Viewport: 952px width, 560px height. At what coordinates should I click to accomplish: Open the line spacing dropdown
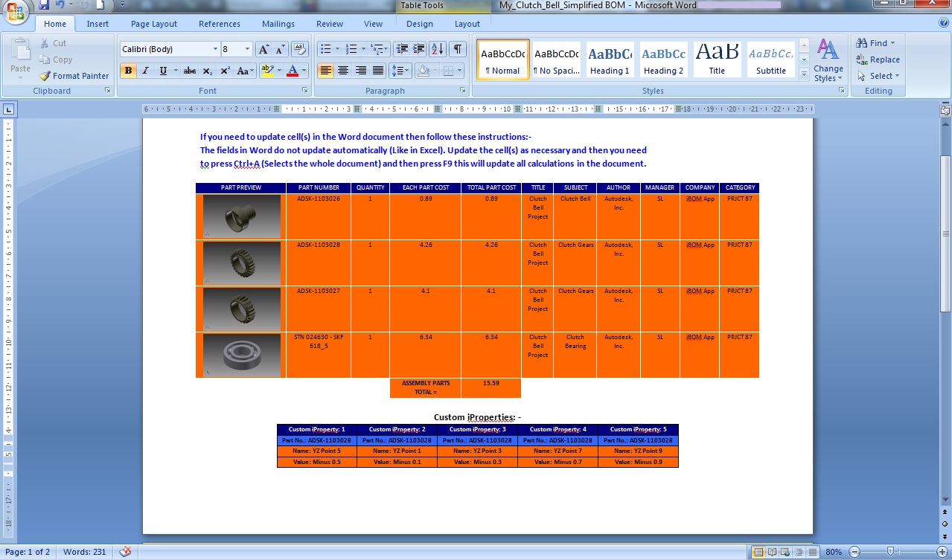(x=400, y=71)
